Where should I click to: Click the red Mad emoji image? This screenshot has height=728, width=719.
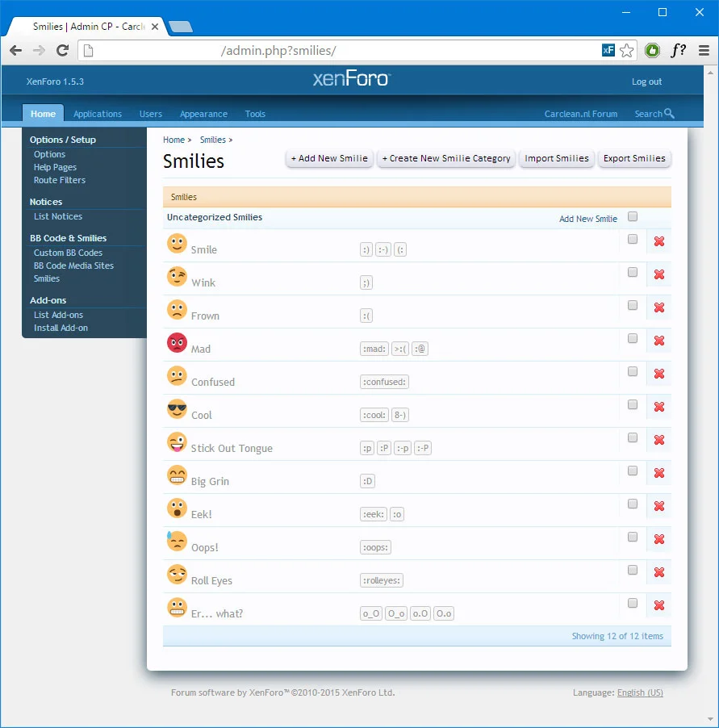point(177,343)
